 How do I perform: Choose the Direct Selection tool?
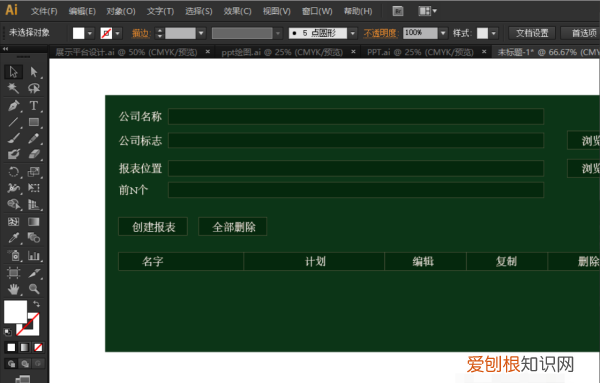pyautogui.click(x=34, y=72)
